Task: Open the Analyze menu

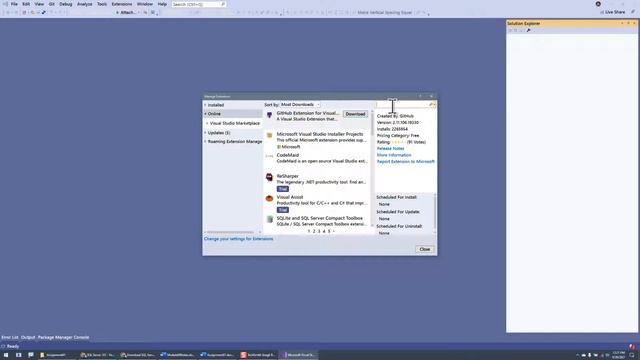Action: 84,4
